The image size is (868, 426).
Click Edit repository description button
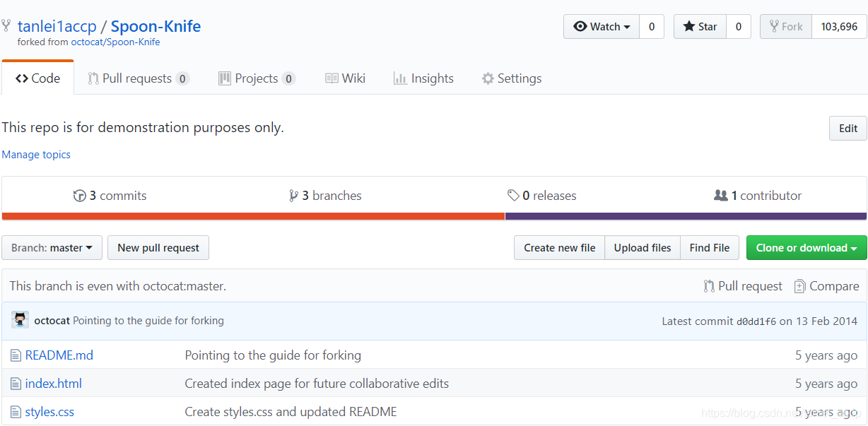pyautogui.click(x=848, y=128)
